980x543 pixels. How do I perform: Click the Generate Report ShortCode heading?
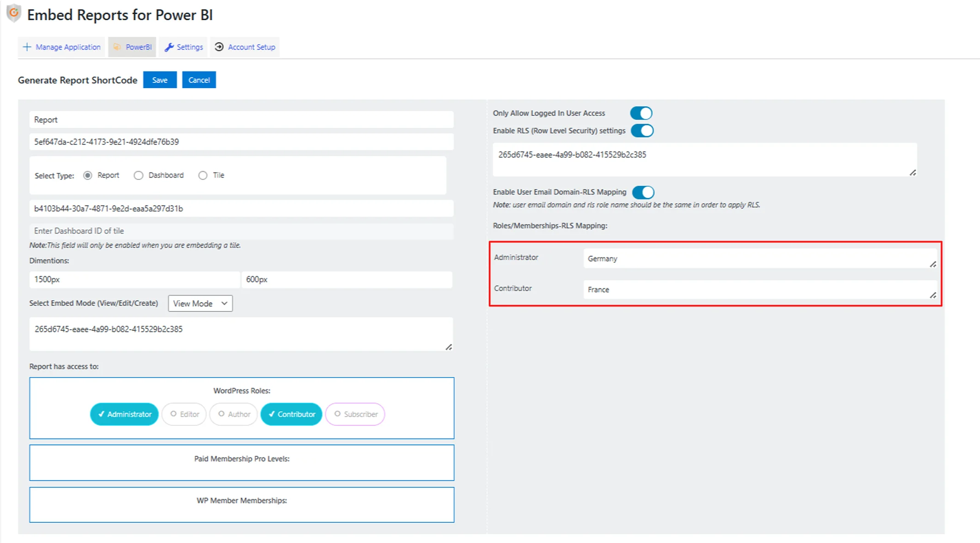[78, 80]
